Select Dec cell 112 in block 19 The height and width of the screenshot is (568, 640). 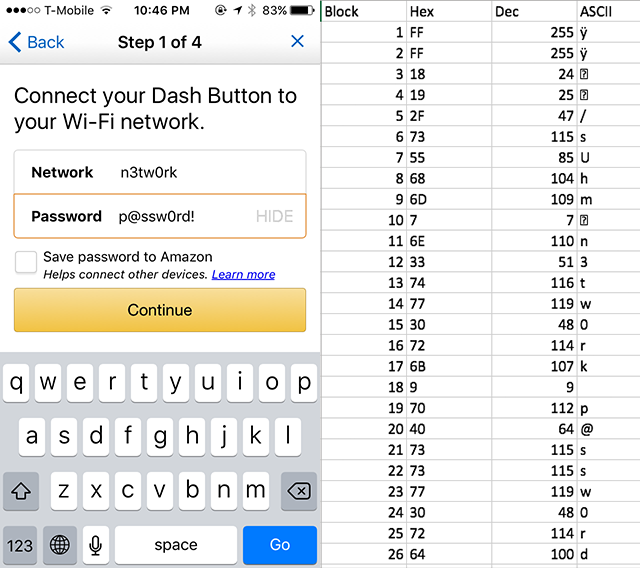point(534,408)
